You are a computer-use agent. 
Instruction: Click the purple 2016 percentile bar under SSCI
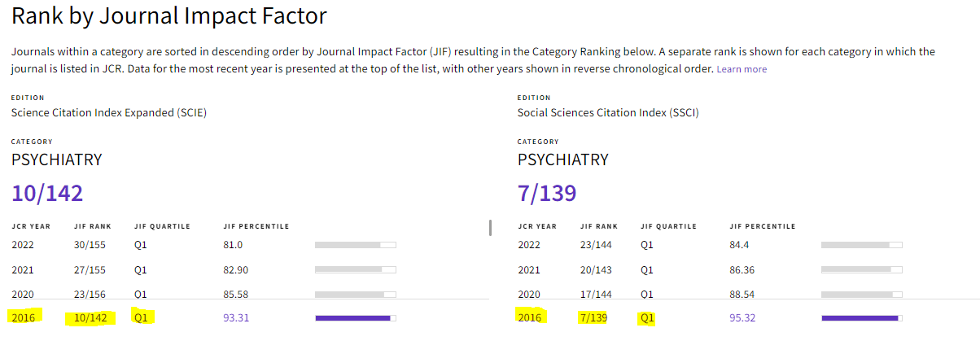pyautogui.click(x=862, y=318)
